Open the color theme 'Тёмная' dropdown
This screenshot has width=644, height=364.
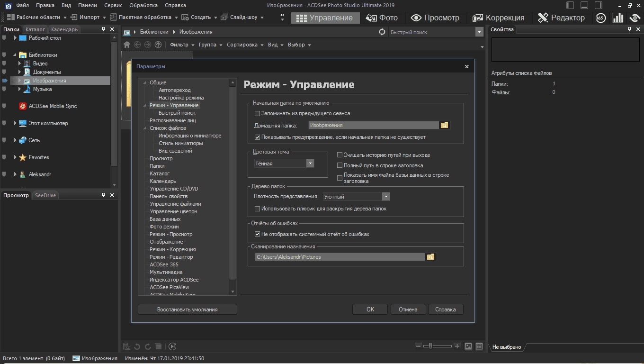tap(310, 163)
